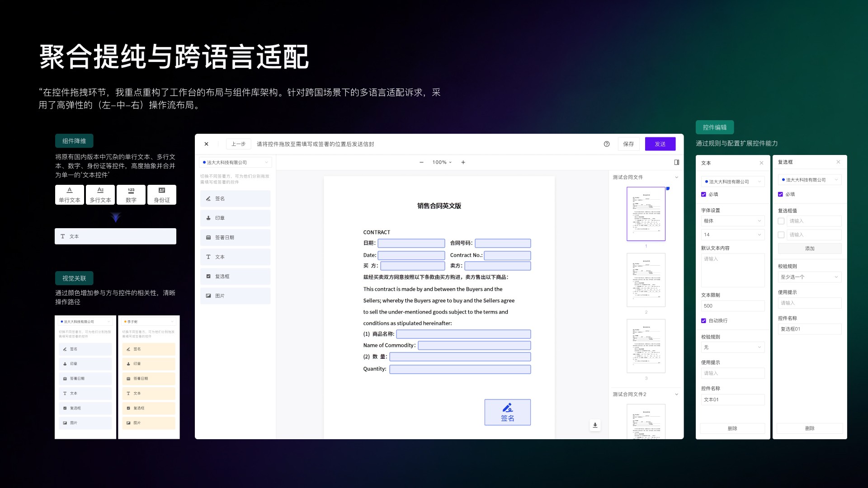Screen dimensions: 868x488
Task: Toggle 必填 checkbox in 文本 panel
Action: (x=703, y=194)
